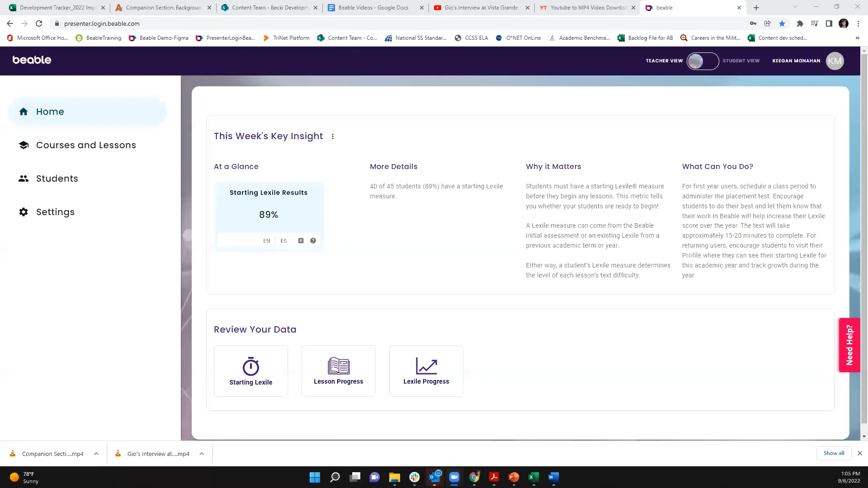
Task: Click the help question mark on Lexile card
Action: (313, 241)
